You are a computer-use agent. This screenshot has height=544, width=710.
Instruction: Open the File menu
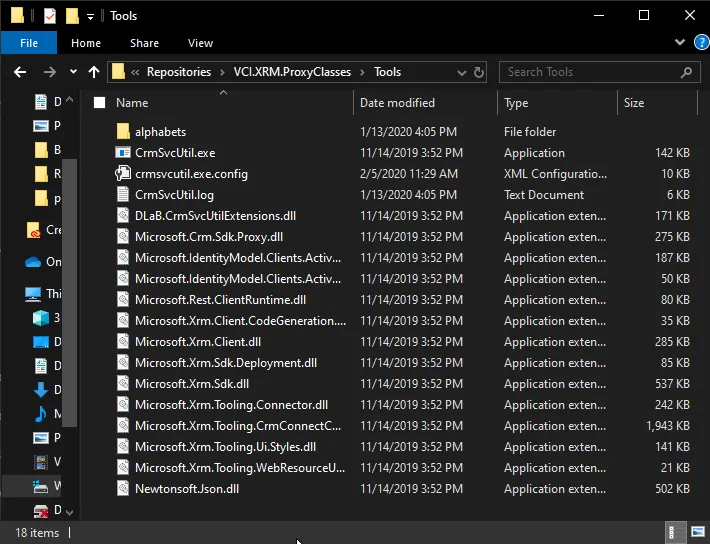point(28,43)
